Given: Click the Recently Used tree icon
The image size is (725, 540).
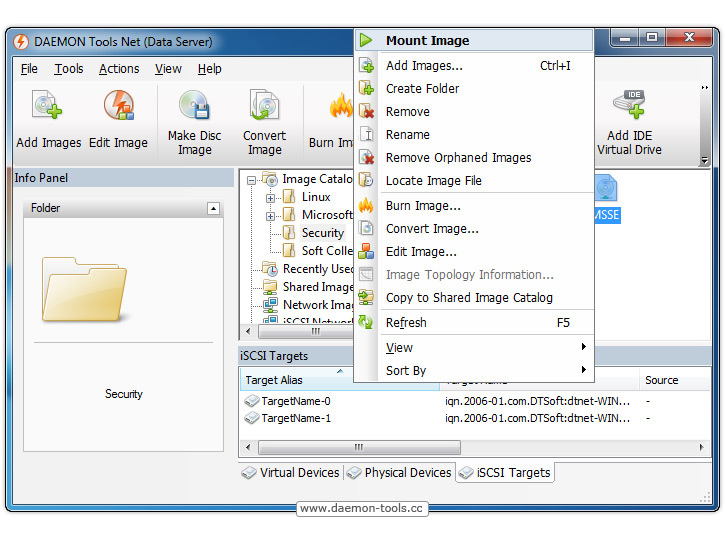Looking at the screenshot, I should point(270,268).
